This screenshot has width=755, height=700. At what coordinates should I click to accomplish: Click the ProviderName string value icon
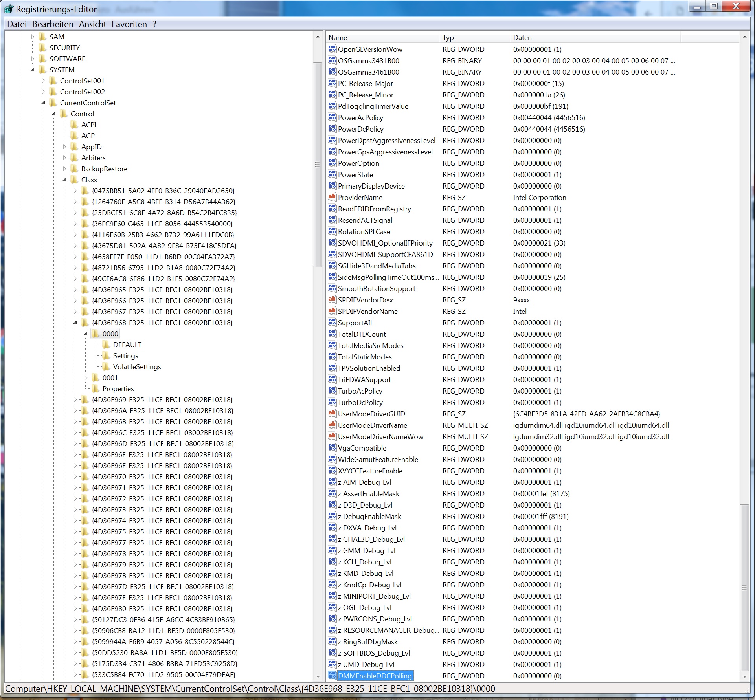332,197
